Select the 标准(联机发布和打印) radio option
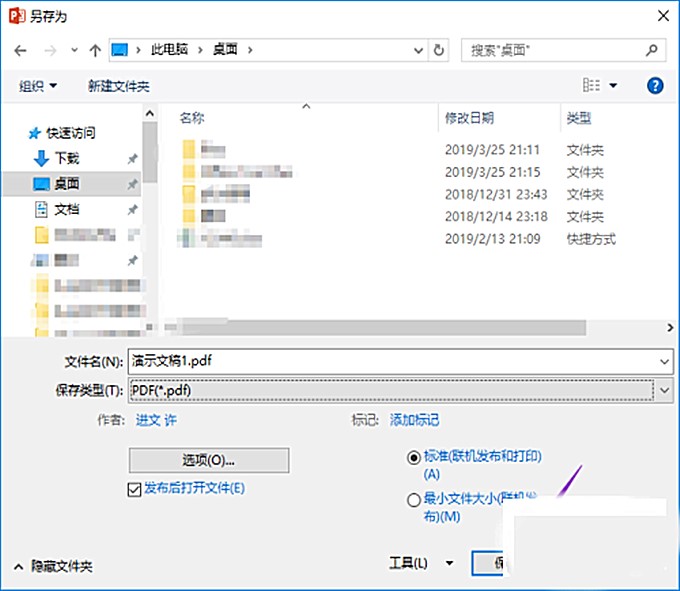 click(x=414, y=457)
